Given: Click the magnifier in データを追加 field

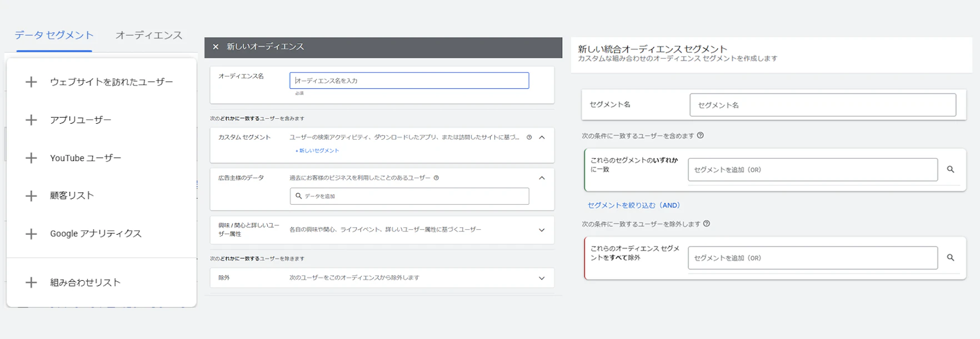Looking at the screenshot, I should click(298, 196).
